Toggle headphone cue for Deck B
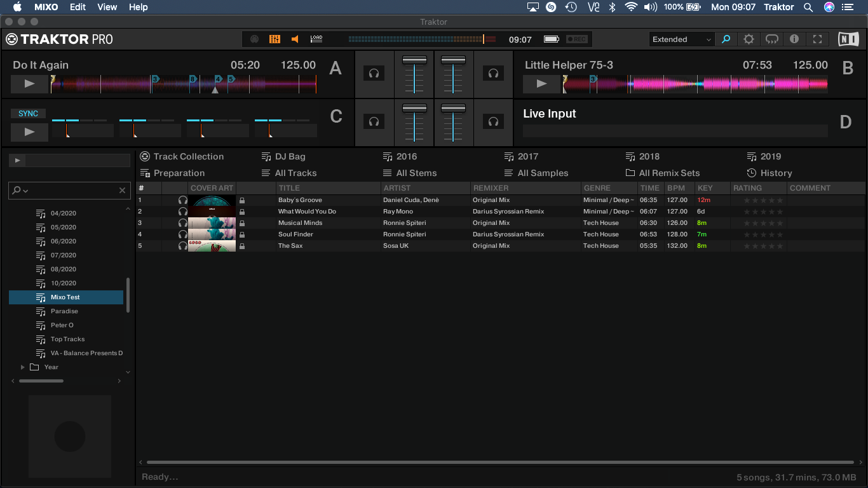This screenshot has height=488, width=868. point(493,74)
